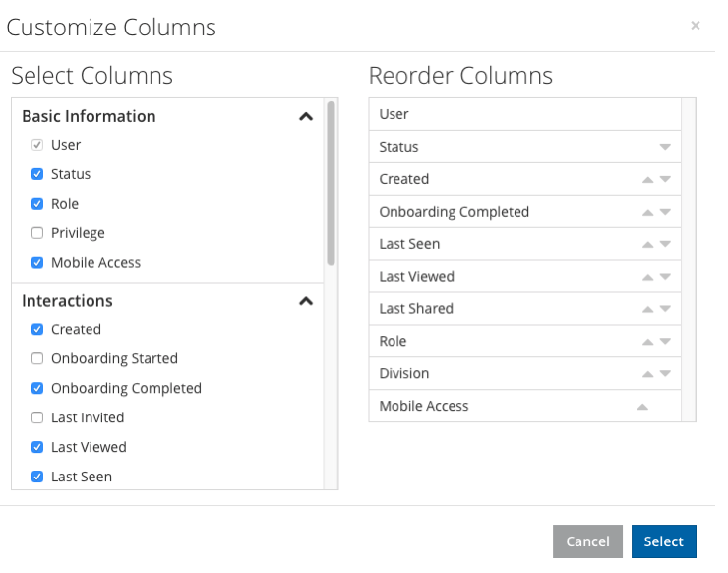Viewport: 728px width, 573px height.
Task: Move Last Viewed column down
Action: [665, 277]
